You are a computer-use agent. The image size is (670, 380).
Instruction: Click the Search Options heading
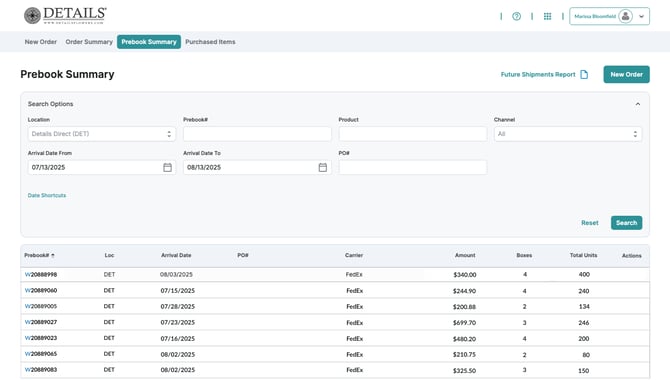pyautogui.click(x=50, y=104)
